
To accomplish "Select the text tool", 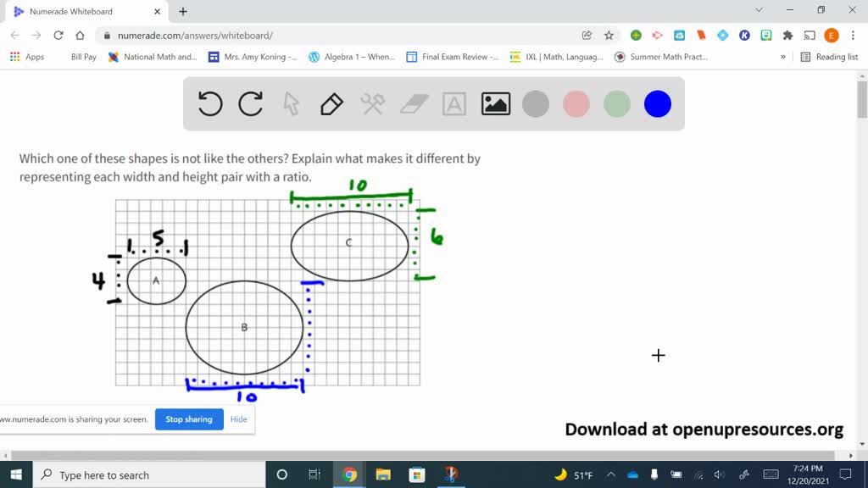I will (x=454, y=103).
